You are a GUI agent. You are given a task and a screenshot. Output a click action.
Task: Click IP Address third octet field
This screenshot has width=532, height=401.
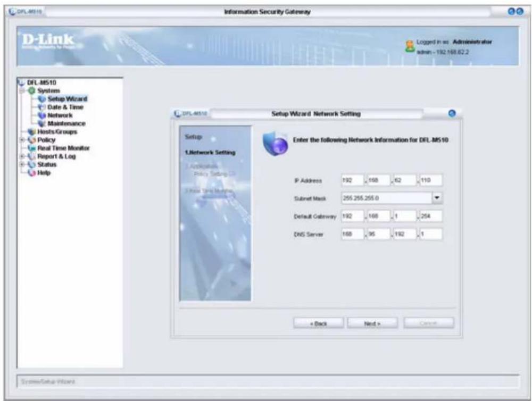click(405, 180)
